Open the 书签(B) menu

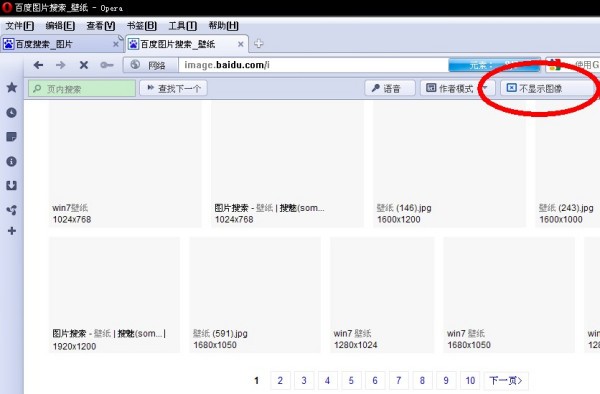[x=142, y=26]
